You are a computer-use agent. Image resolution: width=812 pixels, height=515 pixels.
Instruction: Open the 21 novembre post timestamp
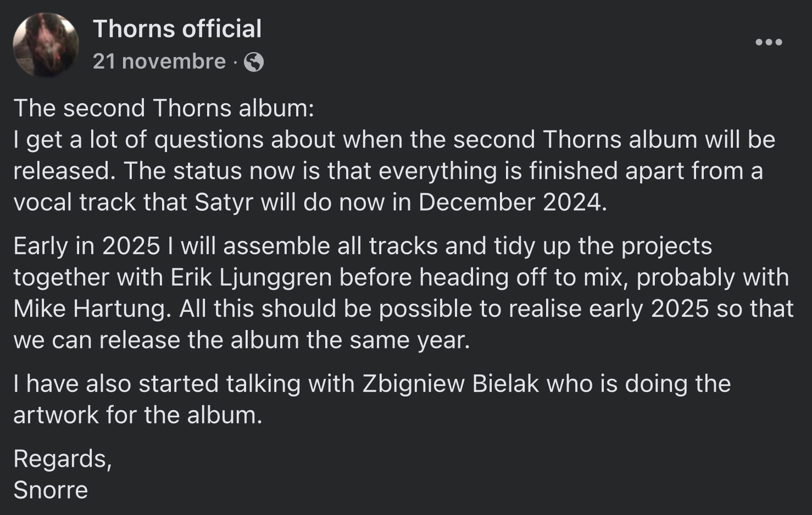point(159,61)
